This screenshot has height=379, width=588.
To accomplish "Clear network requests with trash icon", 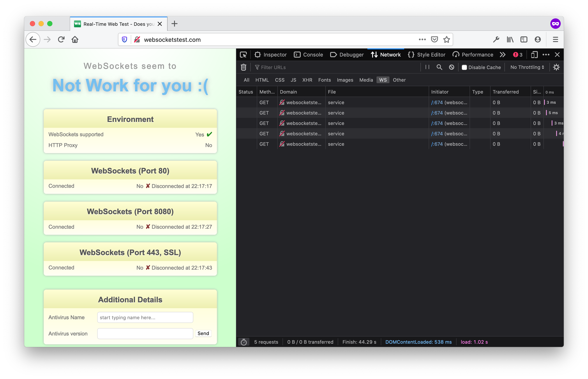I will (x=243, y=67).
